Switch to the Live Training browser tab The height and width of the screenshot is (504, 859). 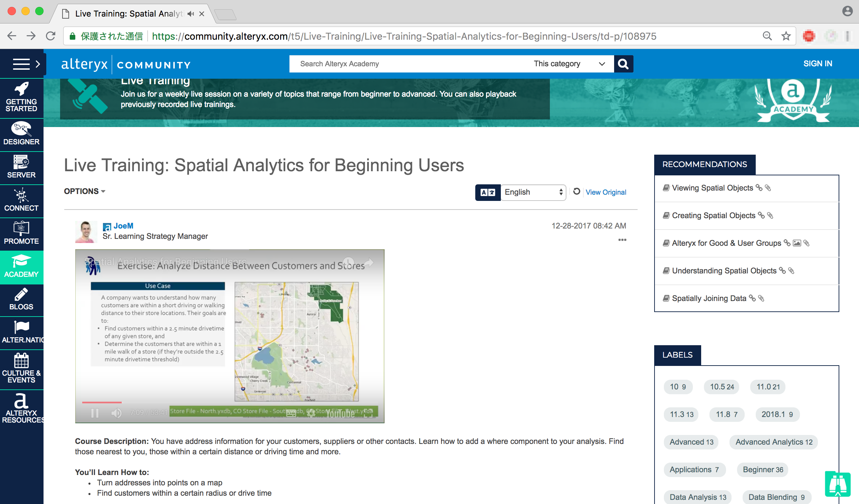133,13
